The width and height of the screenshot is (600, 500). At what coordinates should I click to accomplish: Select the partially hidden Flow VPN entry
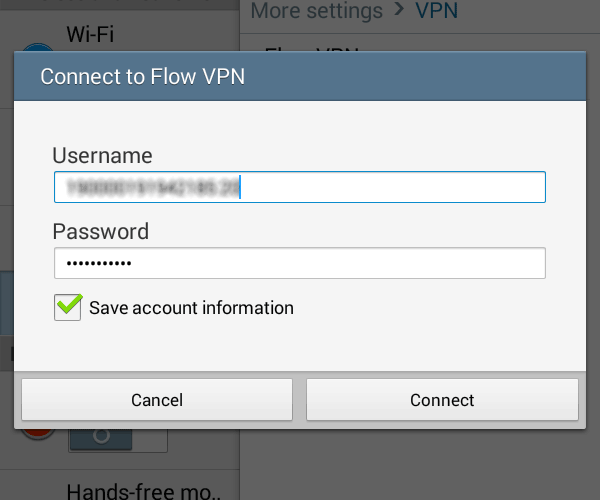[312, 49]
